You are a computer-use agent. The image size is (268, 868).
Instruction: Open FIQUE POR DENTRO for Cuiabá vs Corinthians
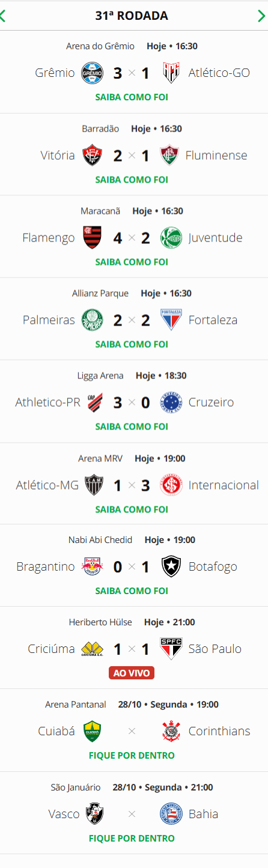pos(132,755)
